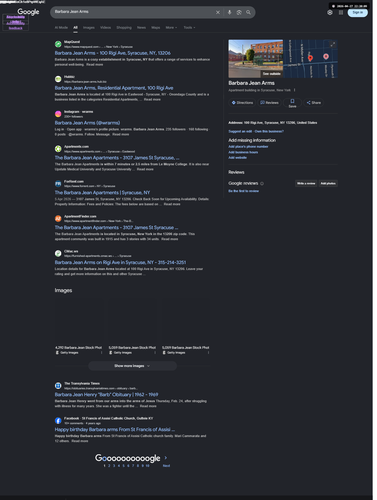Get Directions to Barbara Jean Arms

(242, 103)
